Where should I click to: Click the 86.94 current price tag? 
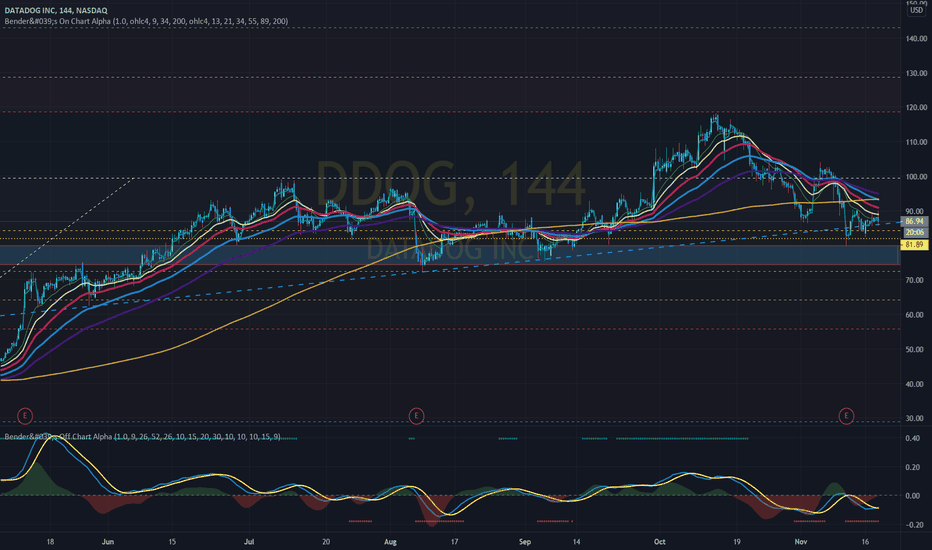[x=915, y=221]
